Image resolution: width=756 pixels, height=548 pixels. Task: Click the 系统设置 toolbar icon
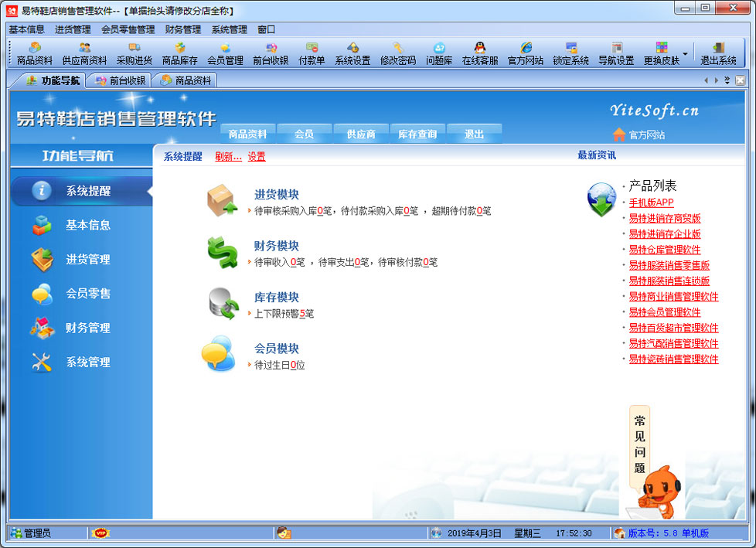[352, 53]
